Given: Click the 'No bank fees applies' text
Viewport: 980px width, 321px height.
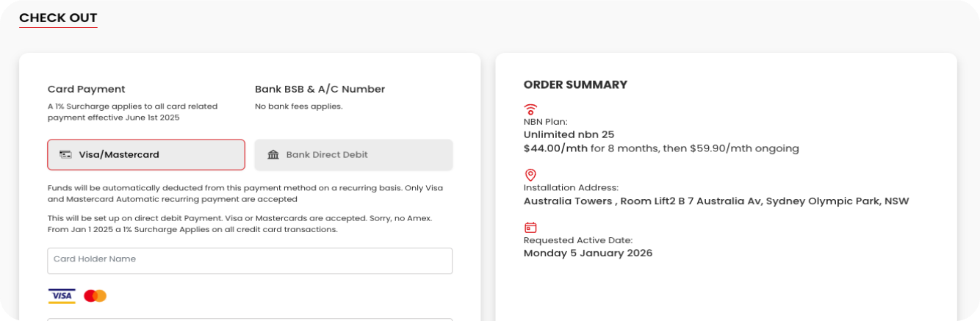Looking at the screenshot, I should click(x=298, y=107).
